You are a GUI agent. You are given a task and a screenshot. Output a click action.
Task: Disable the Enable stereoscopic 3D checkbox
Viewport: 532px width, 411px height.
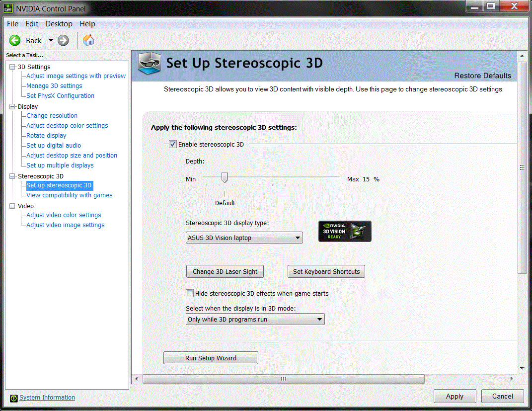coord(173,144)
